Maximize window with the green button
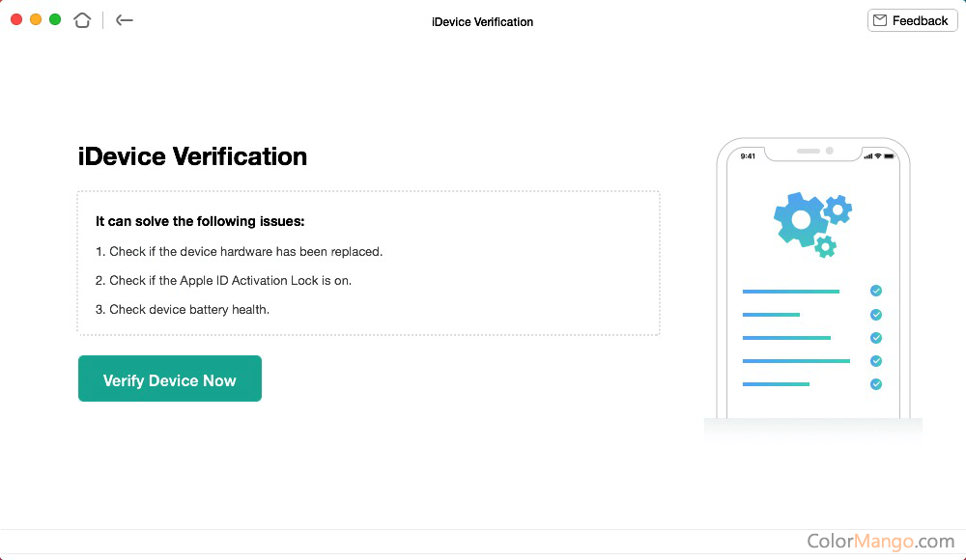 pos(55,19)
